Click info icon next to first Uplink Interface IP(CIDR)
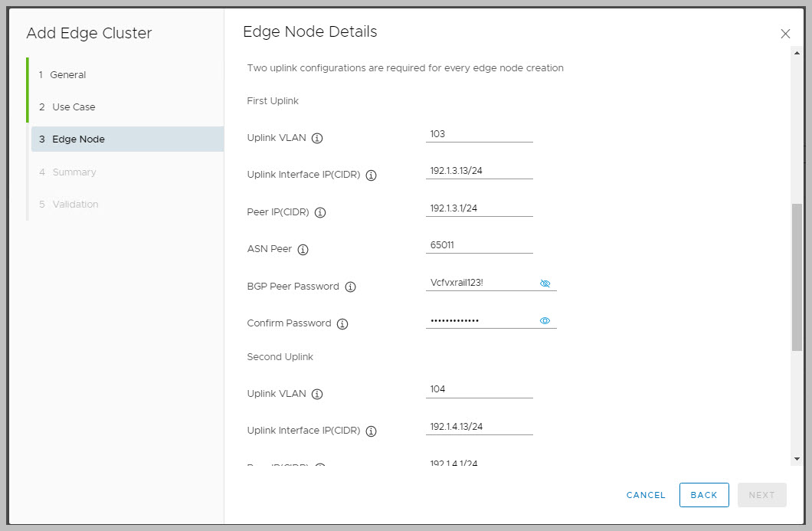 371,175
